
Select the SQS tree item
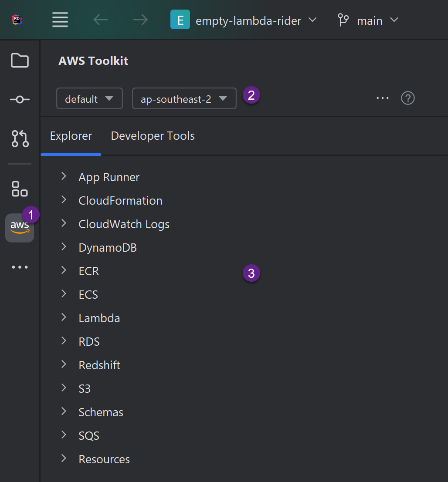click(x=89, y=436)
